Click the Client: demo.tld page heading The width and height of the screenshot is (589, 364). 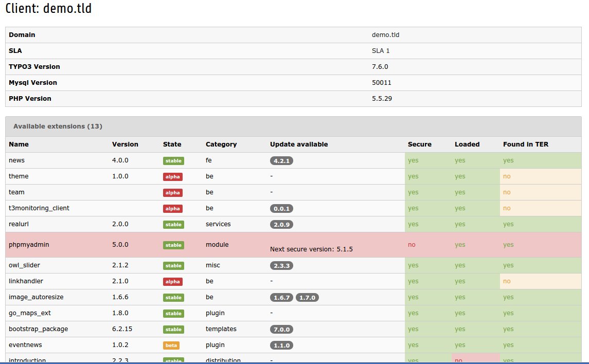point(48,8)
